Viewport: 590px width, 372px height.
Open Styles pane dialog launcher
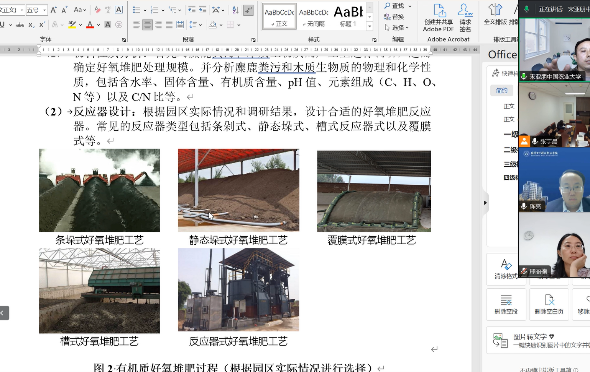pos(374,39)
